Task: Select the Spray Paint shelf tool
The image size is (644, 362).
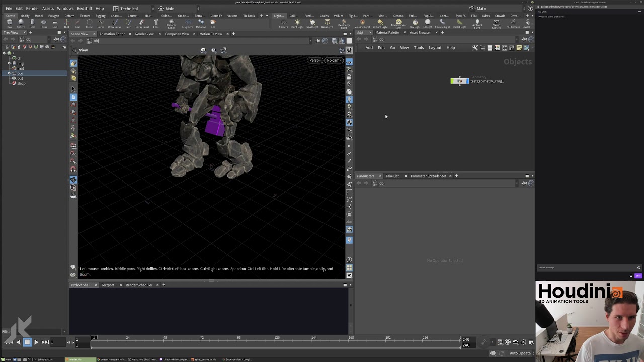Action: tap(142, 23)
